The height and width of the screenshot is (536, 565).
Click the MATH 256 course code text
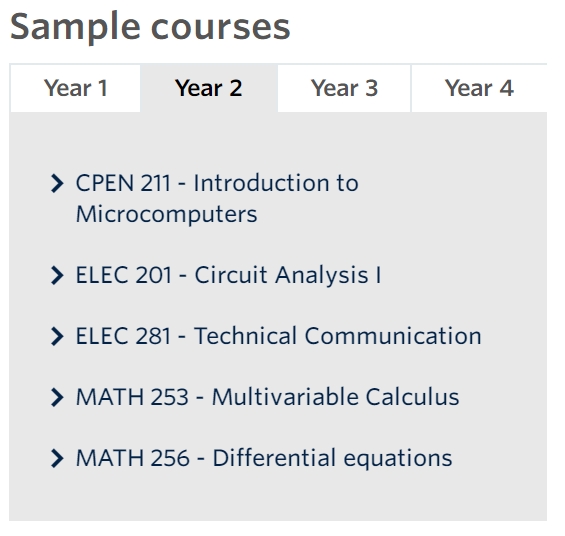click(x=133, y=458)
